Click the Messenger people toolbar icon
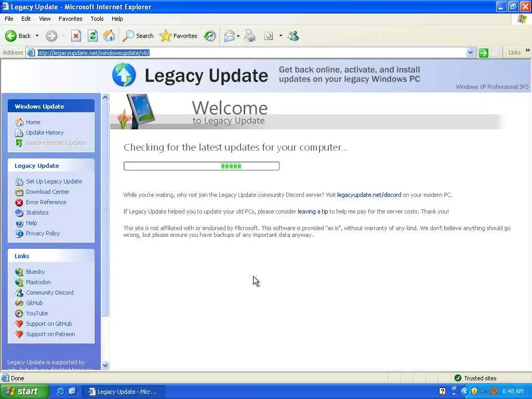 pyautogui.click(x=293, y=36)
